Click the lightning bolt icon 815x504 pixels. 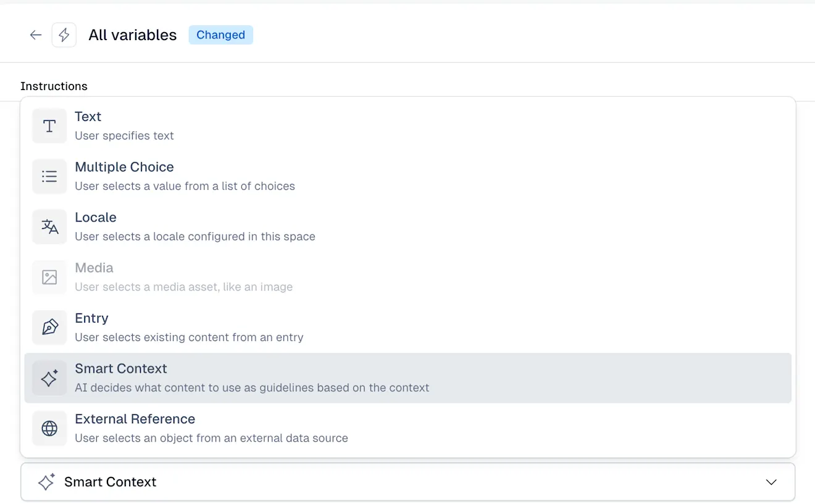64,35
